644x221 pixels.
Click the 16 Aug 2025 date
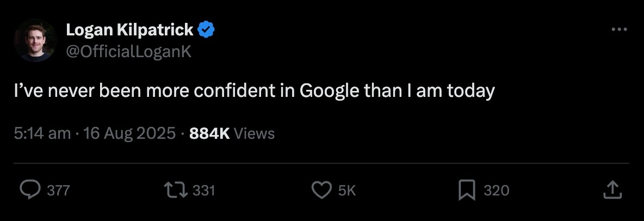pyautogui.click(x=129, y=133)
